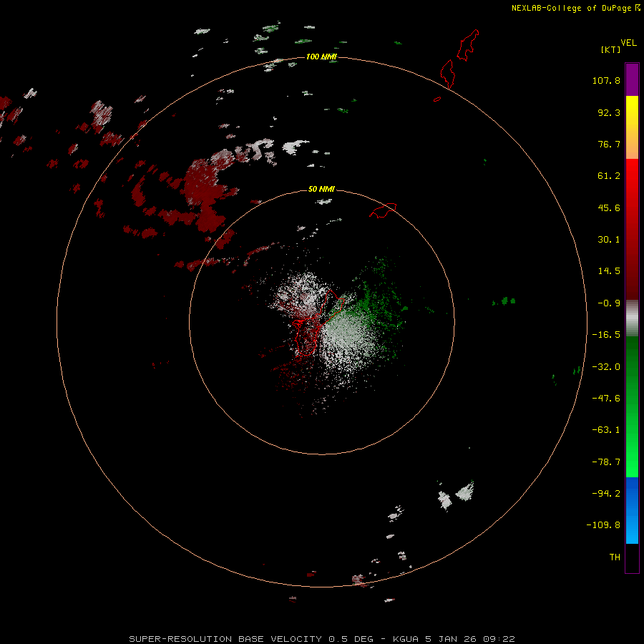Click the -47.6 value on velocity scale
The width and height of the screenshot is (644, 644).
pyautogui.click(x=606, y=399)
